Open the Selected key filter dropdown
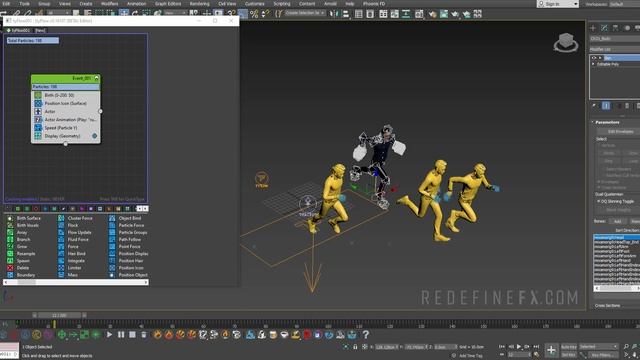 pos(598,347)
